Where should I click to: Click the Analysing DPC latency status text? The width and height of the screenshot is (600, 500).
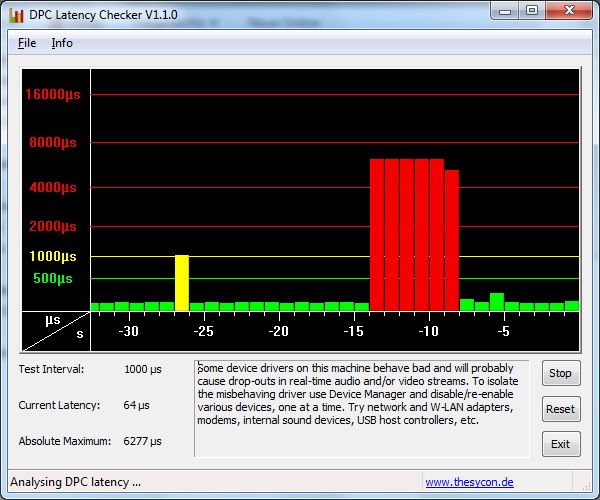75,482
